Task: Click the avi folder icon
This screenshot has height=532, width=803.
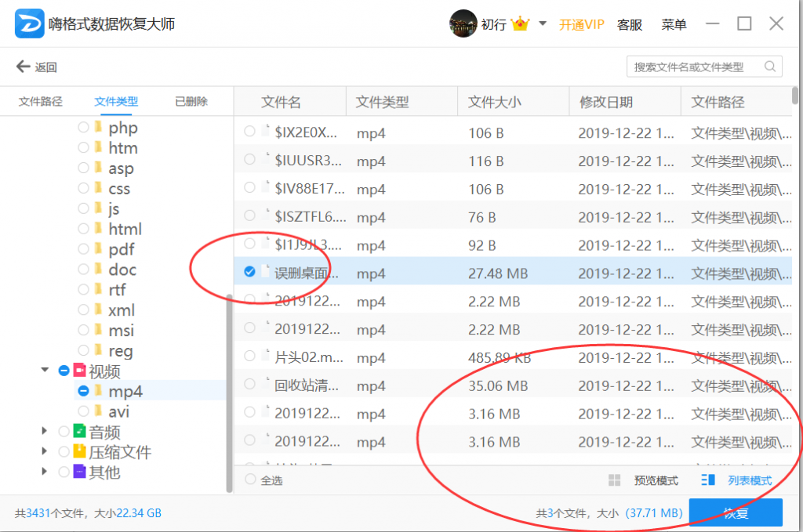Action: pyautogui.click(x=98, y=411)
